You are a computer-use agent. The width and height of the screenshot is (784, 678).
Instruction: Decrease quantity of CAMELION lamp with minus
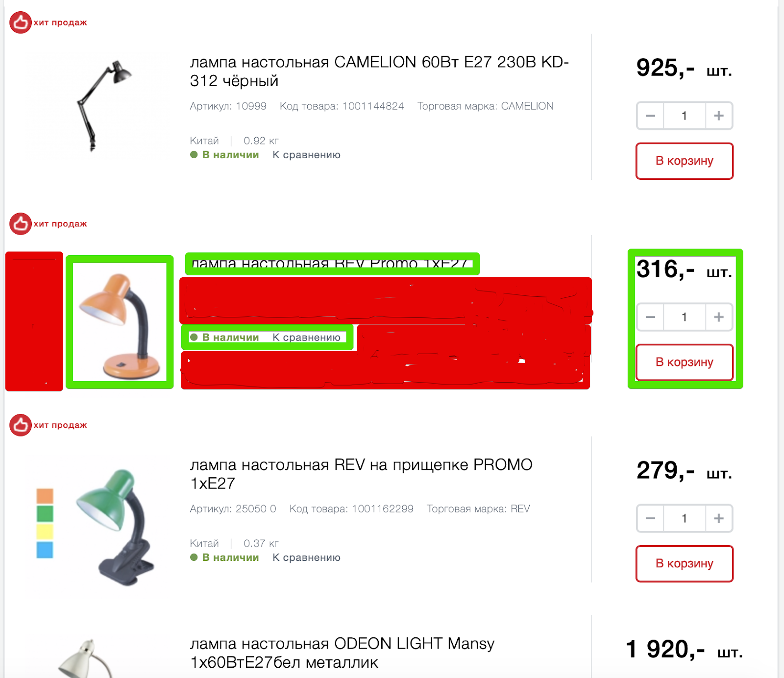pyautogui.click(x=650, y=116)
